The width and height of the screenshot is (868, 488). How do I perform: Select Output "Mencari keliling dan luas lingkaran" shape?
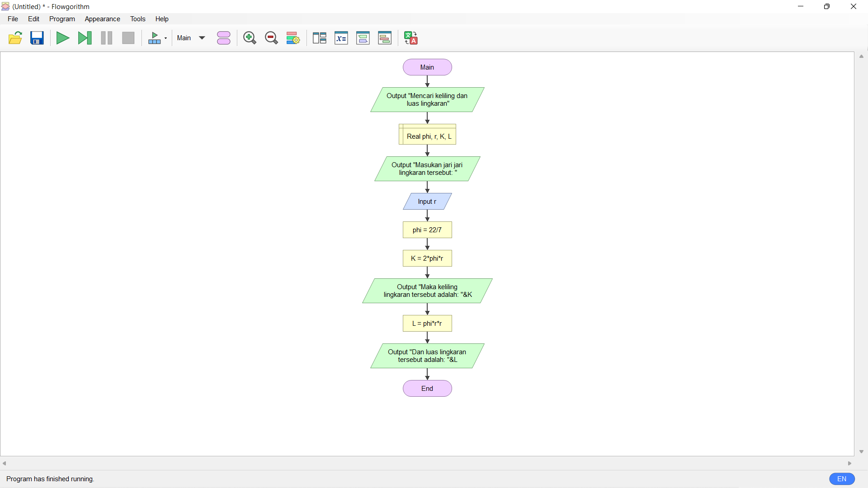click(427, 100)
